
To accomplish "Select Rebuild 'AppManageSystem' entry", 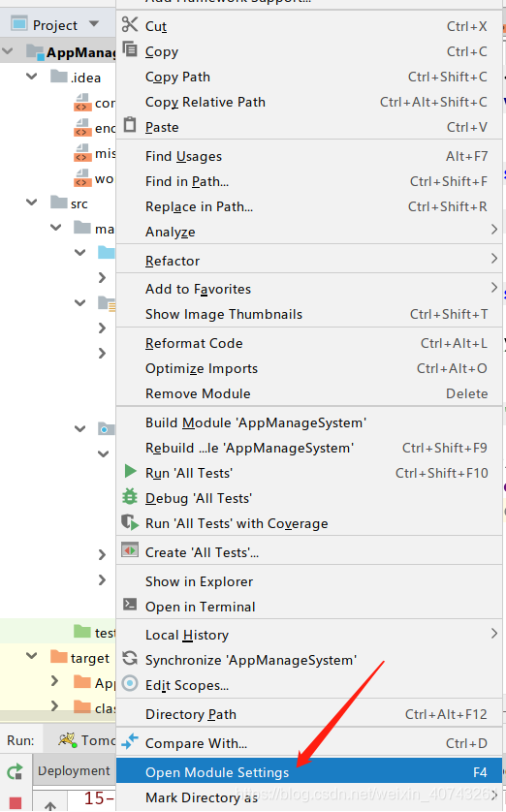I will 309,448.
